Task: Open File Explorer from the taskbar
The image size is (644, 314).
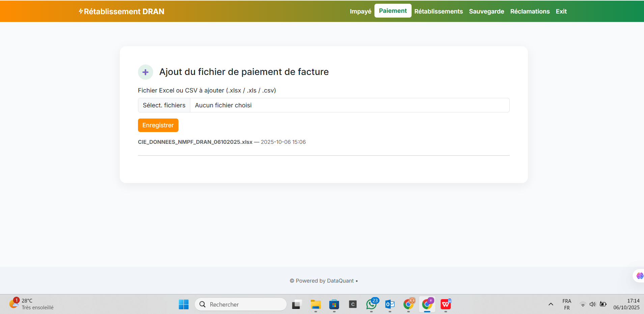Action: tap(315, 304)
